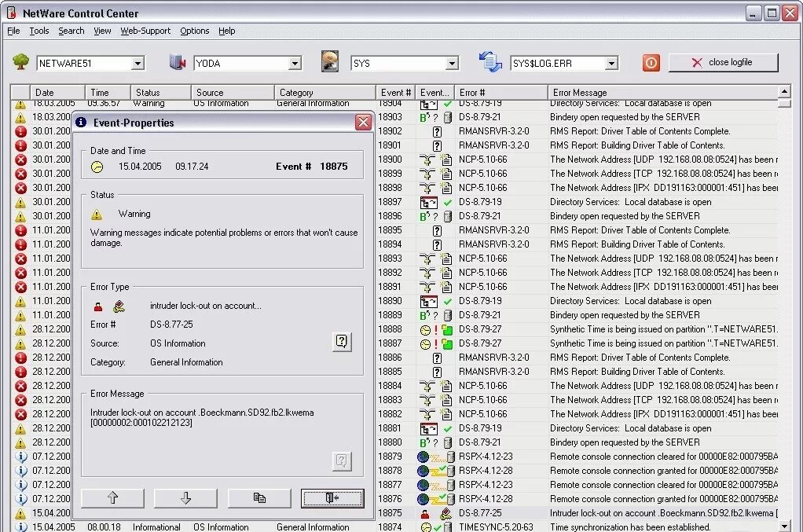Copy event details with the copy icon button

(259, 497)
